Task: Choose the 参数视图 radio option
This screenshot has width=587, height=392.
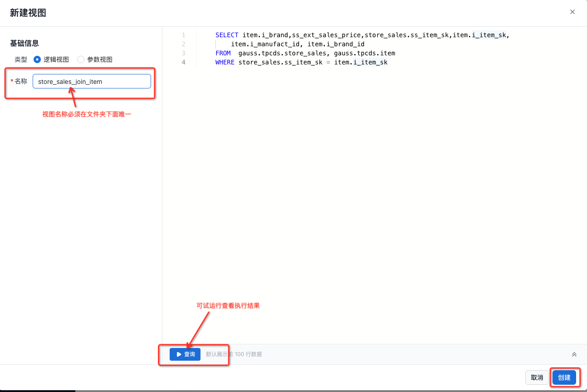Action: (81, 59)
